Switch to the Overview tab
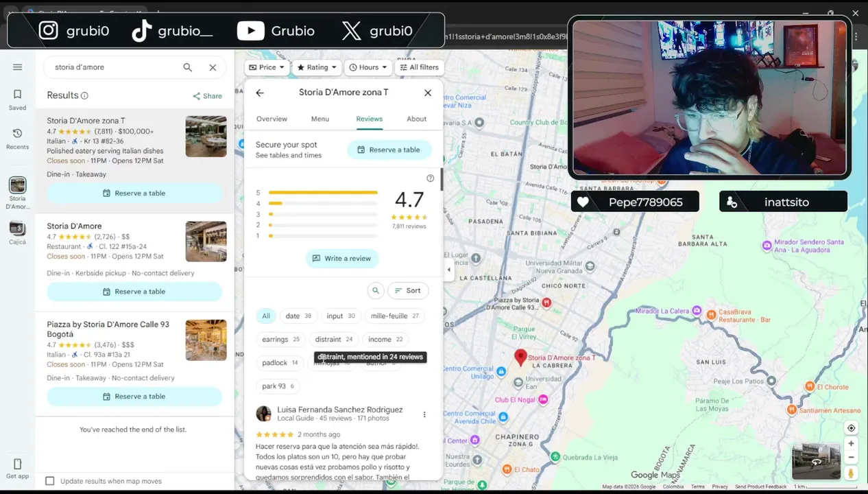This screenshot has height=494, width=868. click(272, 119)
